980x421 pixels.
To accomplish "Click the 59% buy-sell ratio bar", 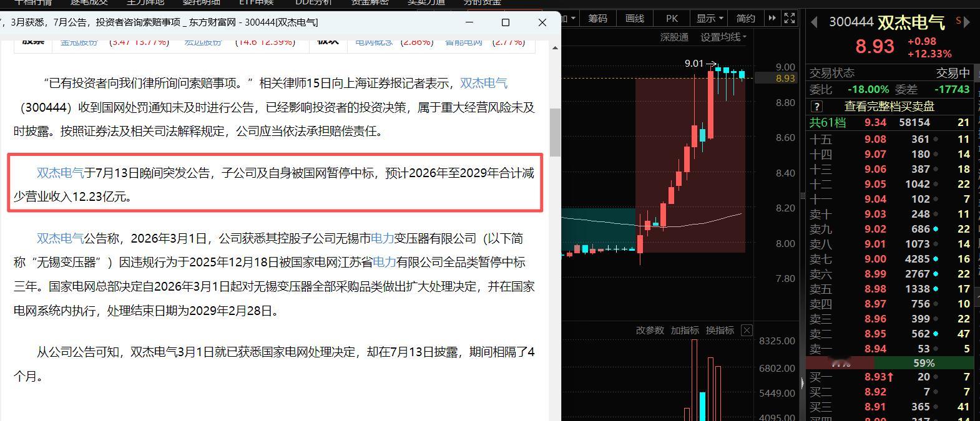I will (924, 363).
